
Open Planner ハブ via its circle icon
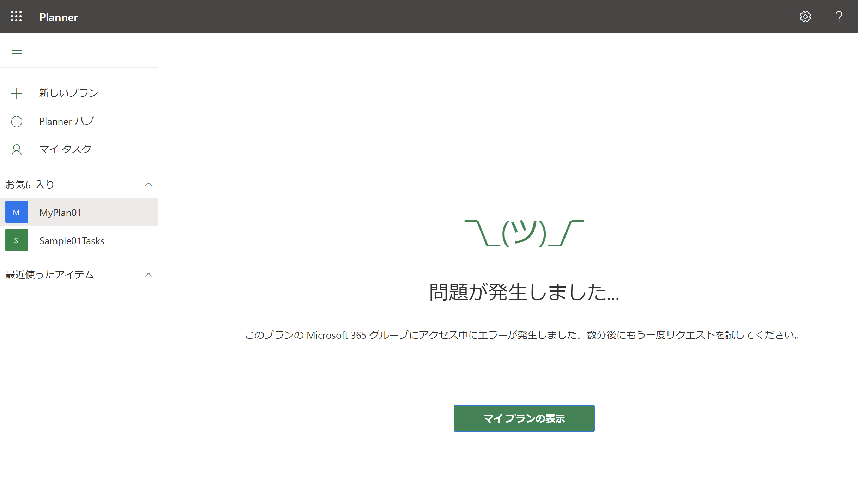point(16,121)
